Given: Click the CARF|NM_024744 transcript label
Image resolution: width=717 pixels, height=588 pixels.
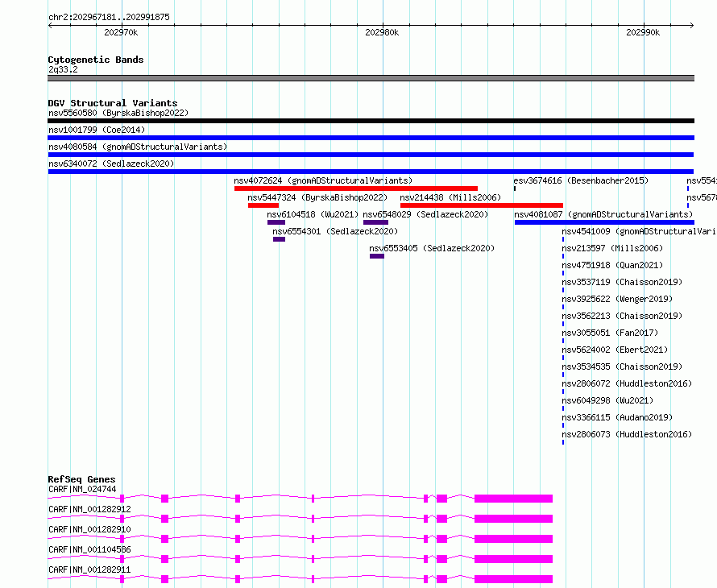Looking at the screenshot, I should tap(82, 489).
